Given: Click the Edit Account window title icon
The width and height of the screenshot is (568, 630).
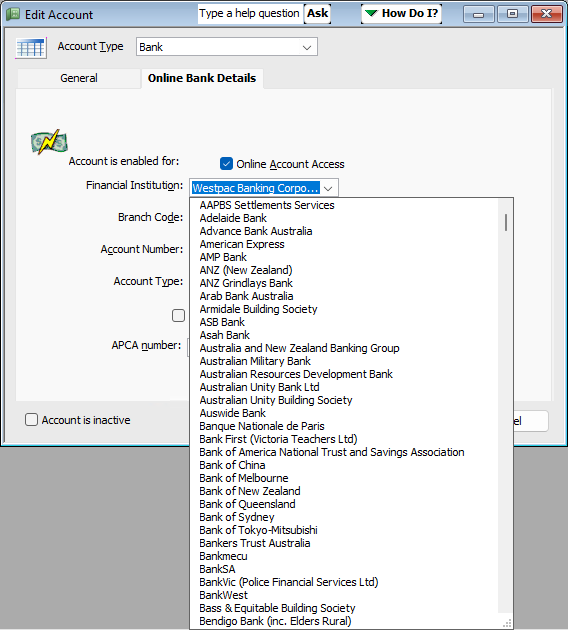Looking at the screenshot, I should 13,14.
